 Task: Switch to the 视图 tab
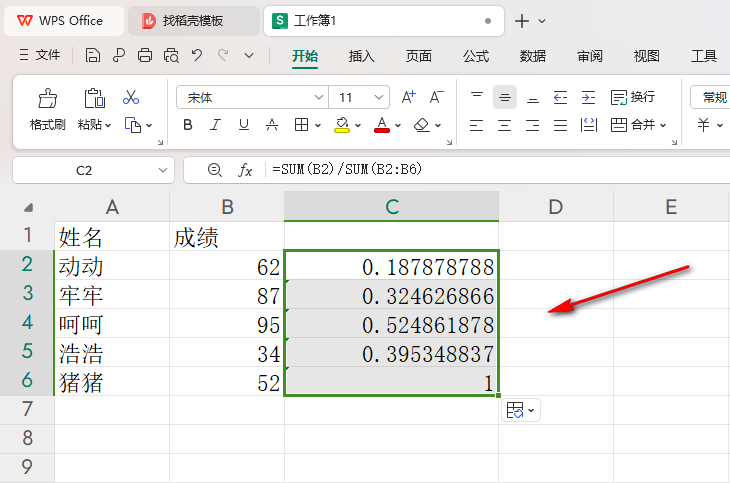(x=647, y=56)
